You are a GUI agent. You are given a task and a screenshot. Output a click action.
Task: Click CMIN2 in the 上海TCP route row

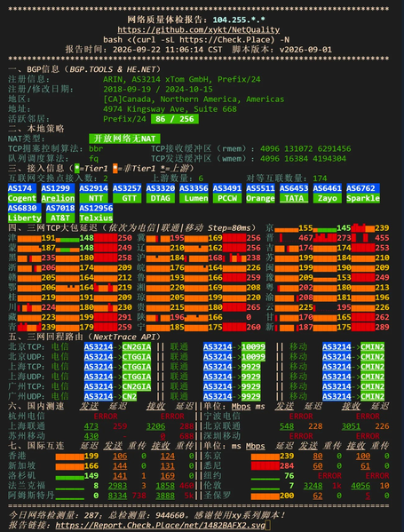[x=372, y=367]
